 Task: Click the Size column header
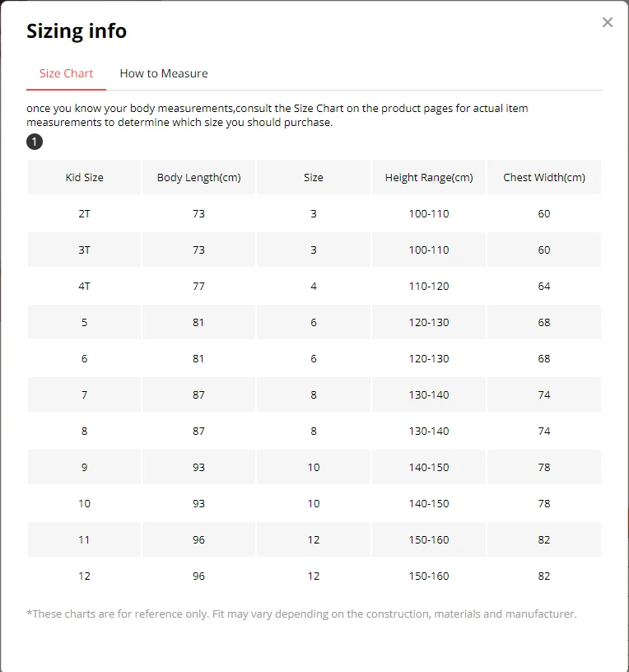coord(314,177)
